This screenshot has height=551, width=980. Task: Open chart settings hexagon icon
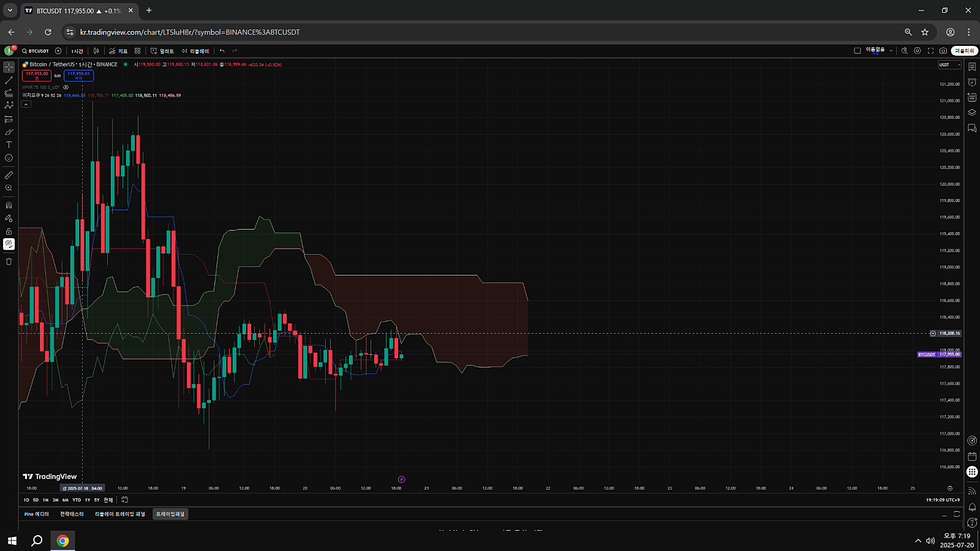tap(917, 51)
